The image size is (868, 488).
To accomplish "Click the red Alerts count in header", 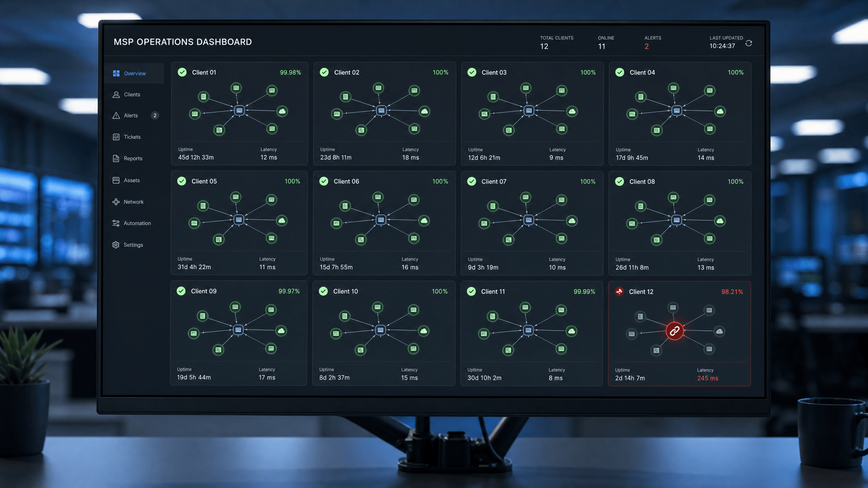I will click(647, 46).
